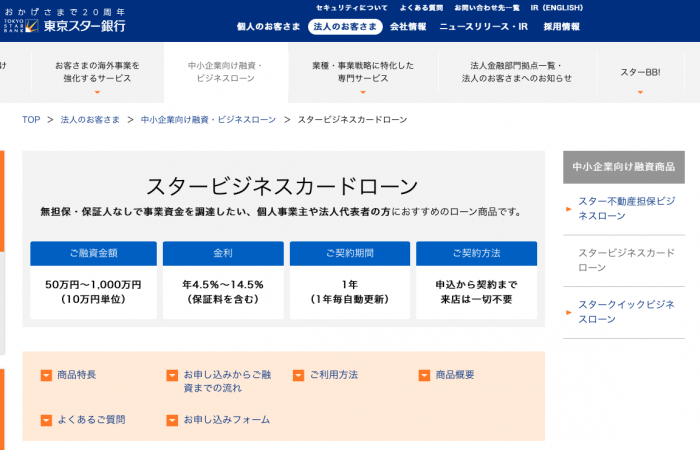
Task: Click the ご融資金額 card header
Action: pyautogui.click(x=93, y=253)
